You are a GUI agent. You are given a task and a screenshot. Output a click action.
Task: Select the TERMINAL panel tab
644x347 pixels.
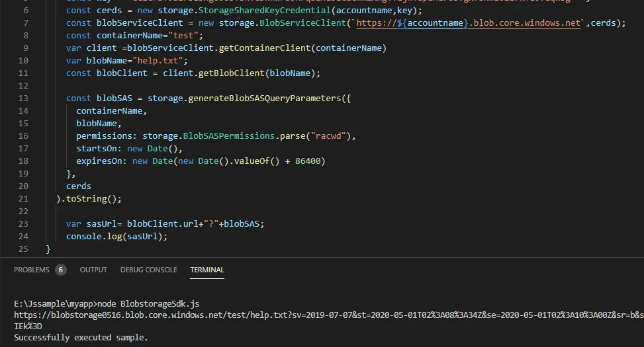pos(207,270)
